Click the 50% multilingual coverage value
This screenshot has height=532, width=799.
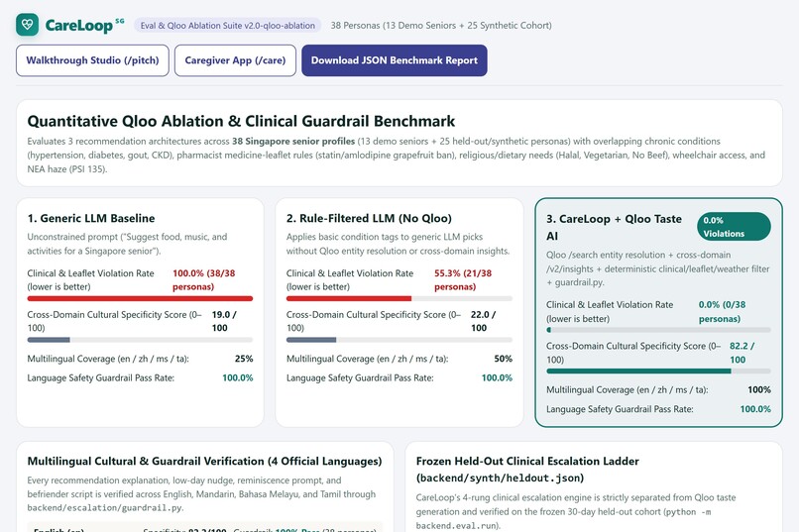[503, 359]
